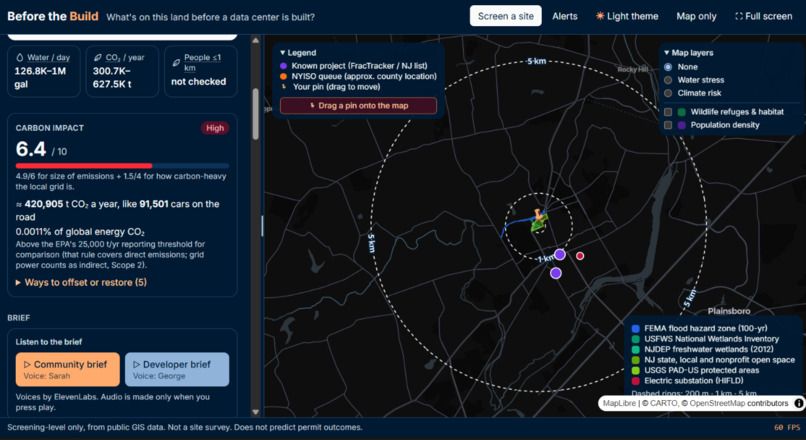Click the carbon impact score bar
This screenshot has width=806, height=440.
122,166
